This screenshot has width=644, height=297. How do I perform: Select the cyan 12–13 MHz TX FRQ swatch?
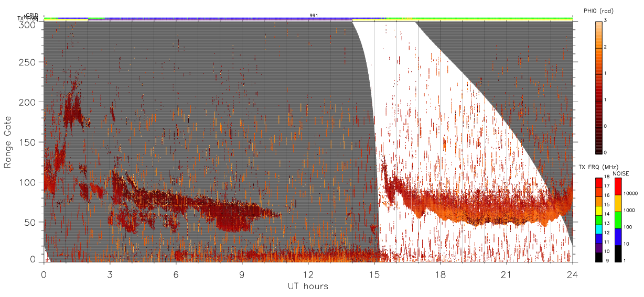point(598,229)
